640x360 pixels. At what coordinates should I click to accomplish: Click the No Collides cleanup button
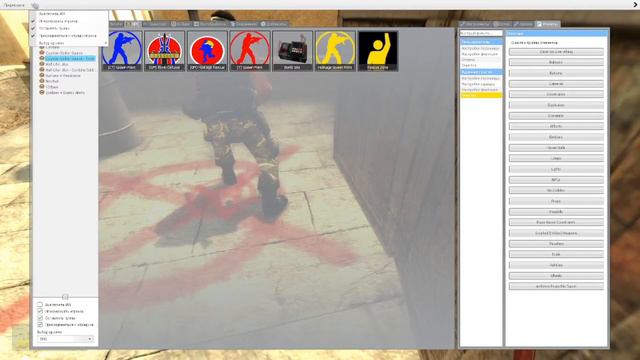point(556,191)
